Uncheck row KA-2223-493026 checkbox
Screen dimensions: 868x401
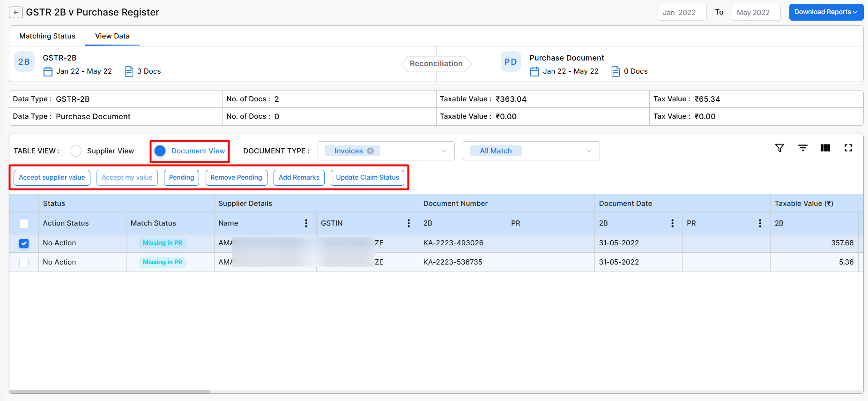tap(24, 243)
